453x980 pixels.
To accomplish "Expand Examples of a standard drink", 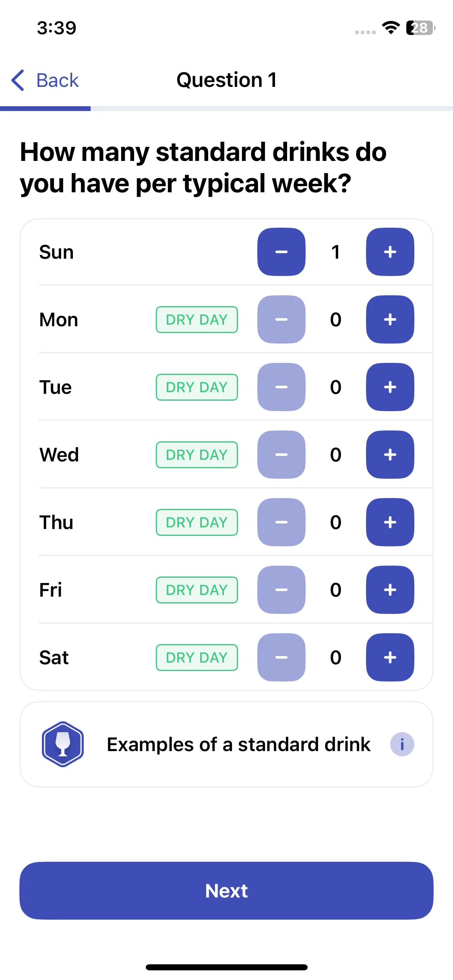I will 226,744.
